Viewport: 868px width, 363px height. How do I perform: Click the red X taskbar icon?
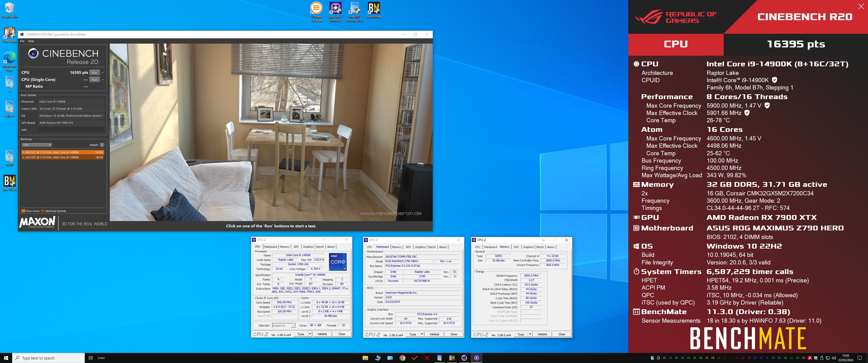pyautogui.click(x=427, y=358)
